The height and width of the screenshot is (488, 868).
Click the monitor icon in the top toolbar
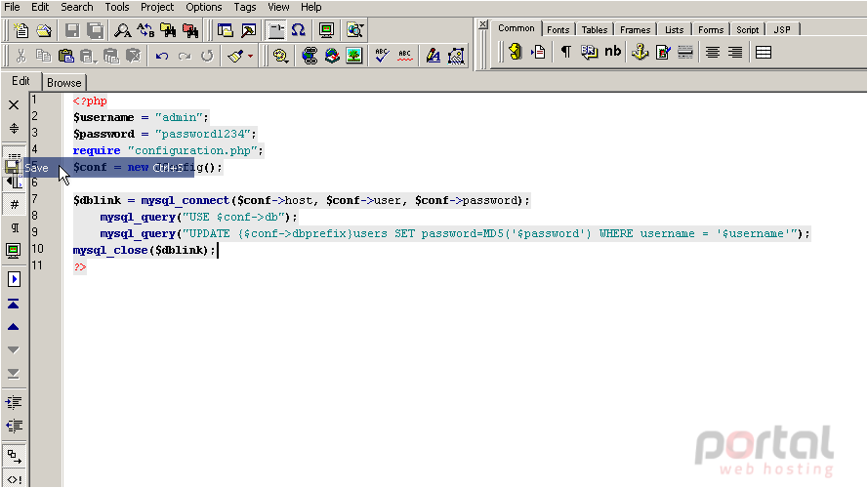click(x=327, y=30)
